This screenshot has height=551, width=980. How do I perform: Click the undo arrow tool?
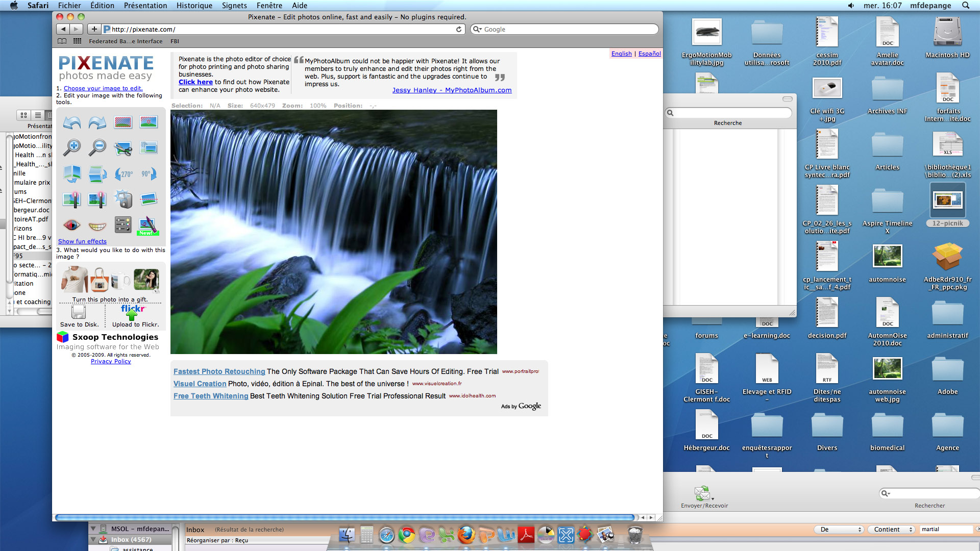click(72, 123)
